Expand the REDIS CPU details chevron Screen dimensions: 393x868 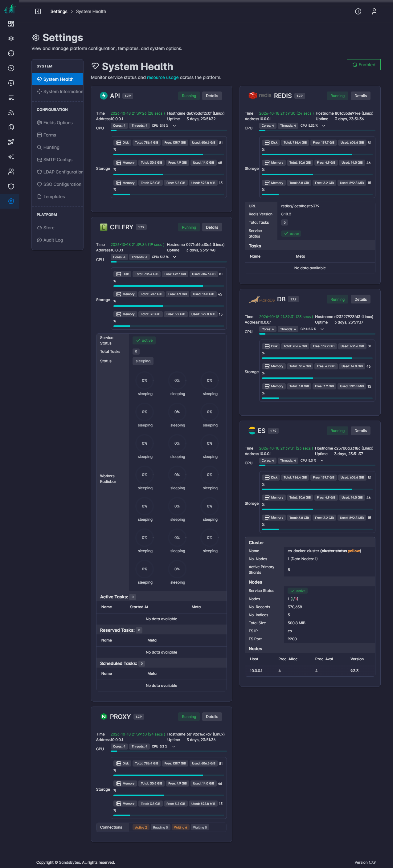(324, 126)
